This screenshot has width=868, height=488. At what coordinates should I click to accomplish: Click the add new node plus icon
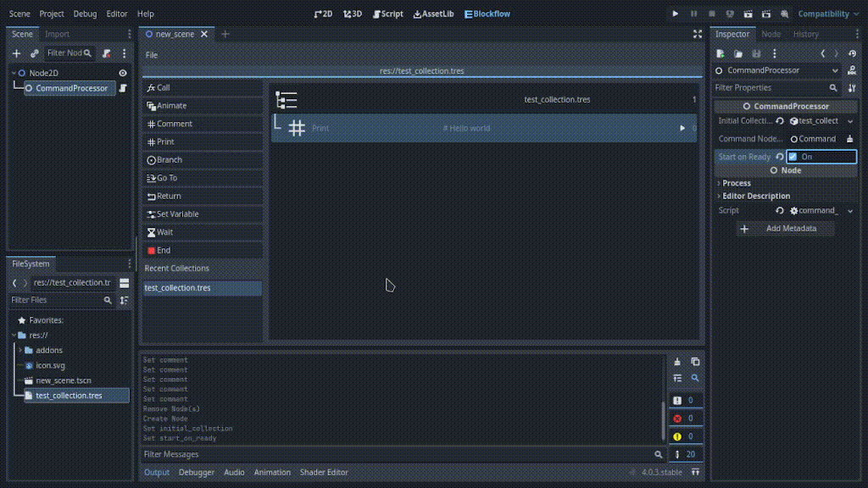click(x=16, y=53)
